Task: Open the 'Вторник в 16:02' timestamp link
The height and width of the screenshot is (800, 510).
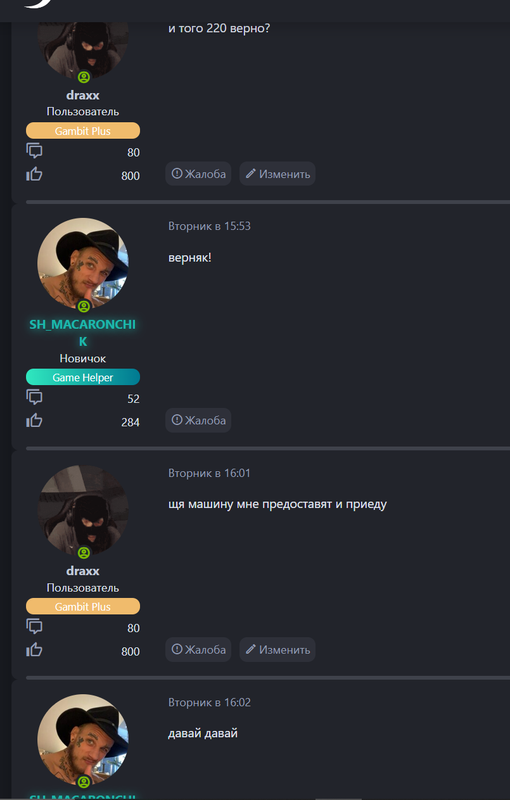Action: tap(209, 703)
